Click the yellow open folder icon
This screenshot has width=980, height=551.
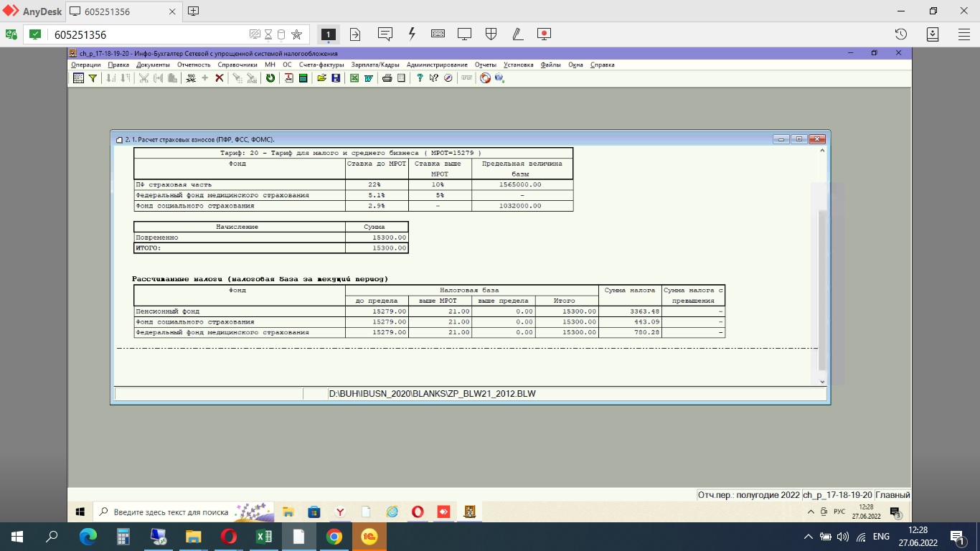(322, 78)
